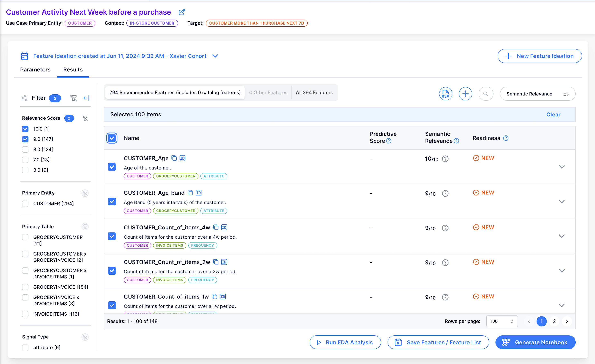Click the Primary Table clear-filter icon
Image resolution: width=595 pixels, height=364 pixels.
pos(85,226)
